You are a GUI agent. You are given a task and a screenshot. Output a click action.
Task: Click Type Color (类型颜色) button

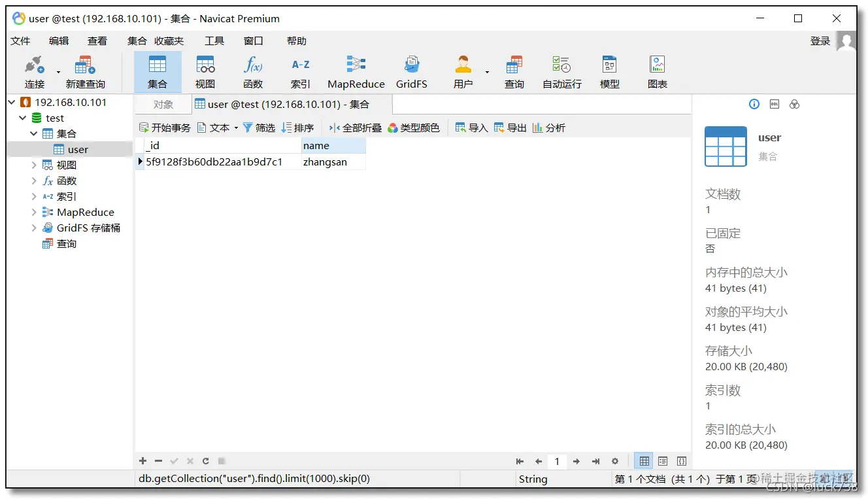click(x=414, y=128)
